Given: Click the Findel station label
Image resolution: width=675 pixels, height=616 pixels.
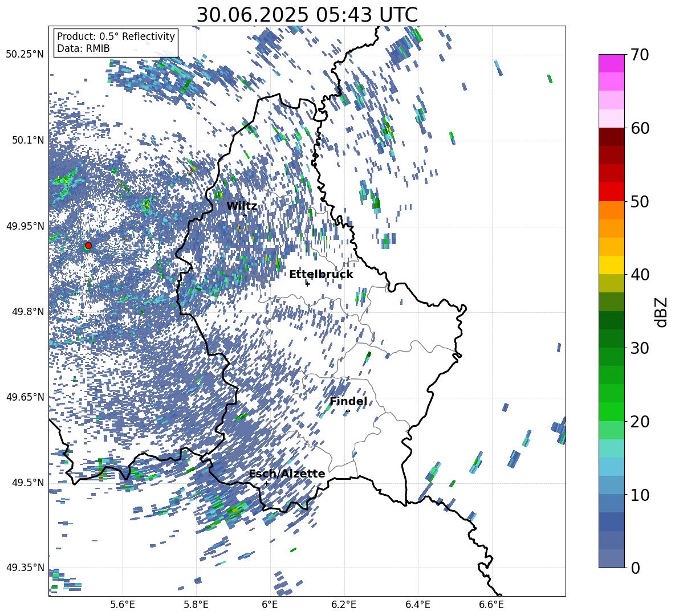Looking at the screenshot, I should 348,401.
